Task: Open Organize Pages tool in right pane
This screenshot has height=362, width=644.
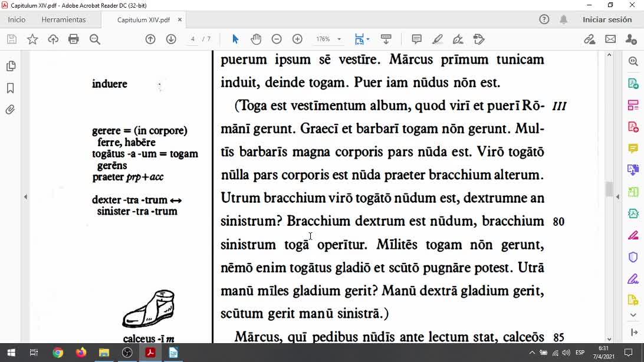Action: point(633,105)
